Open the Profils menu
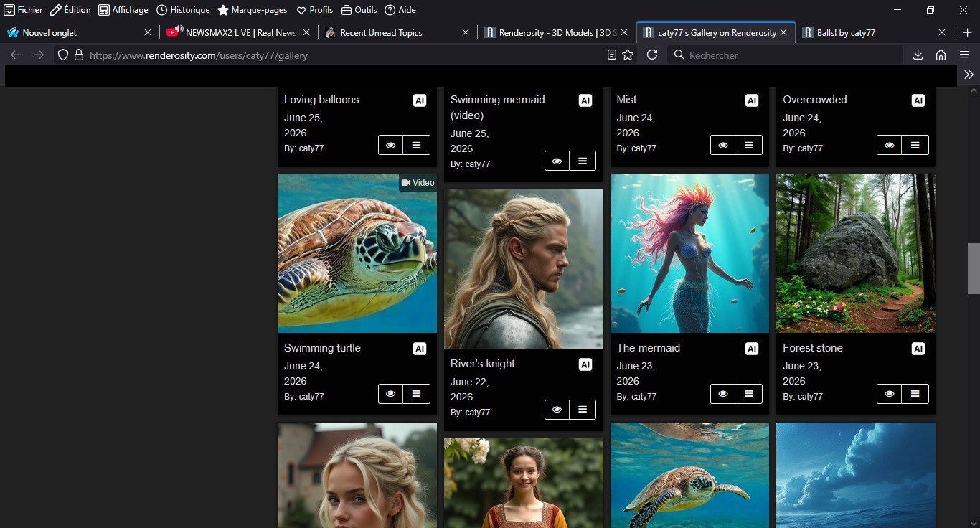The width and height of the screenshot is (980, 528). tap(315, 10)
